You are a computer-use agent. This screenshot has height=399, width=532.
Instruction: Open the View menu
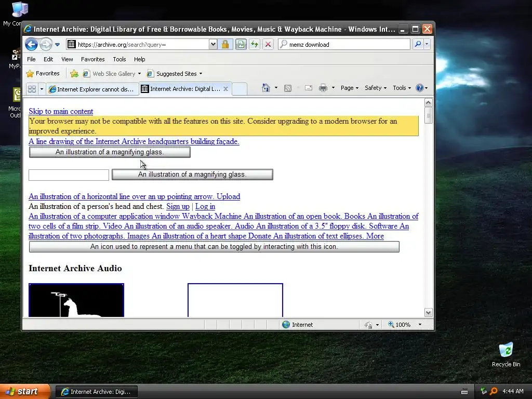[x=67, y=59]
